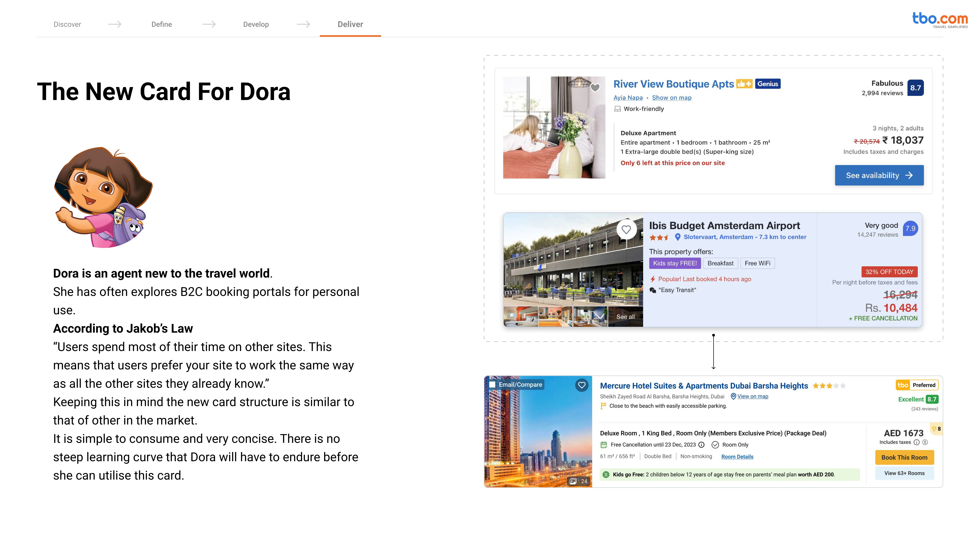The height and width of the screenshot is (551, 980).
Task: Go to the Develop tab
Action: 256,24
